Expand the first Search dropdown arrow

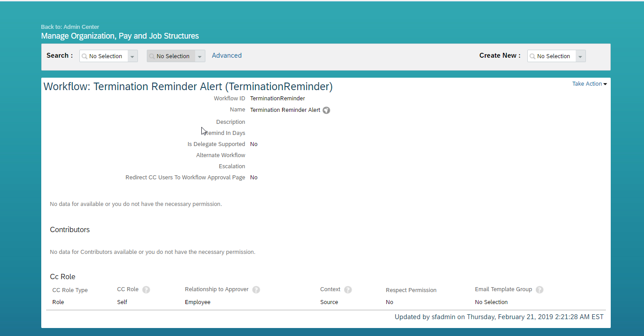pyautogui.click(x=133, y=56)
